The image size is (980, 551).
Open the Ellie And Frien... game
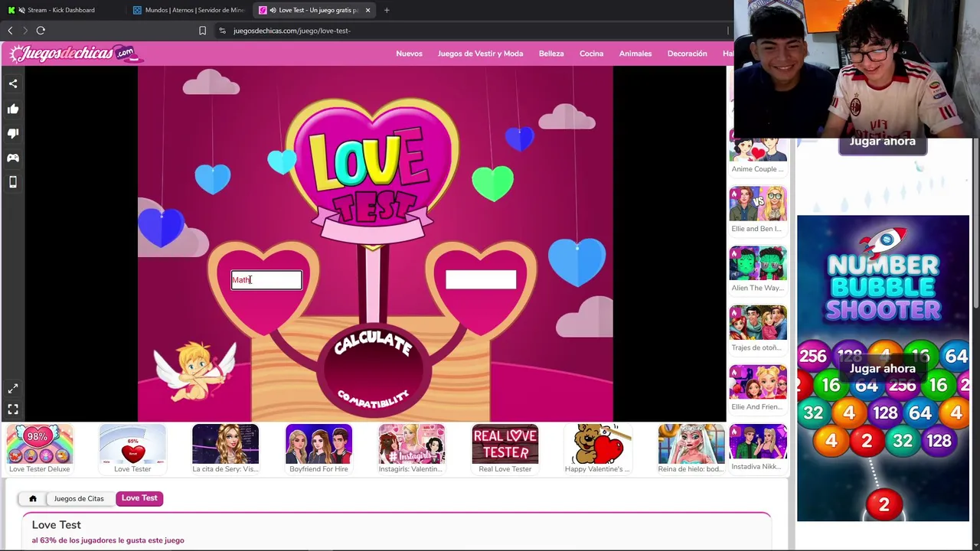pyautogui.click(x=757, y=388)
